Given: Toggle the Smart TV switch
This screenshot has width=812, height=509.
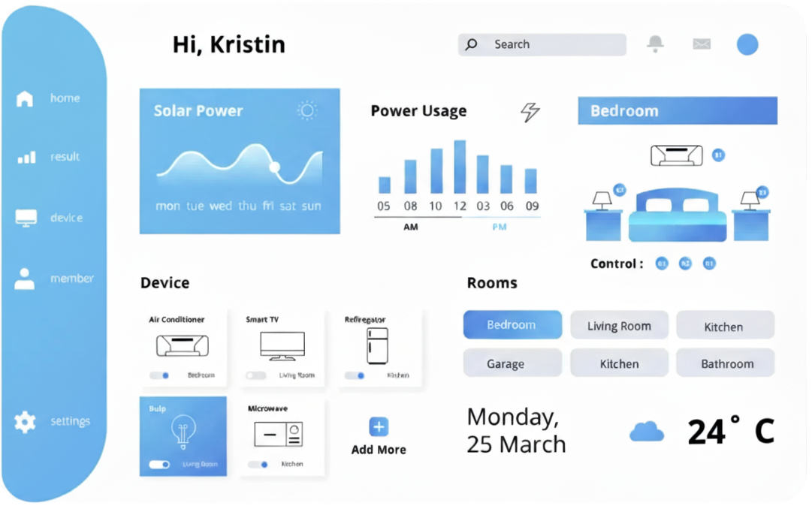Looking at the screenshot, I should click(x=256, y=375).
